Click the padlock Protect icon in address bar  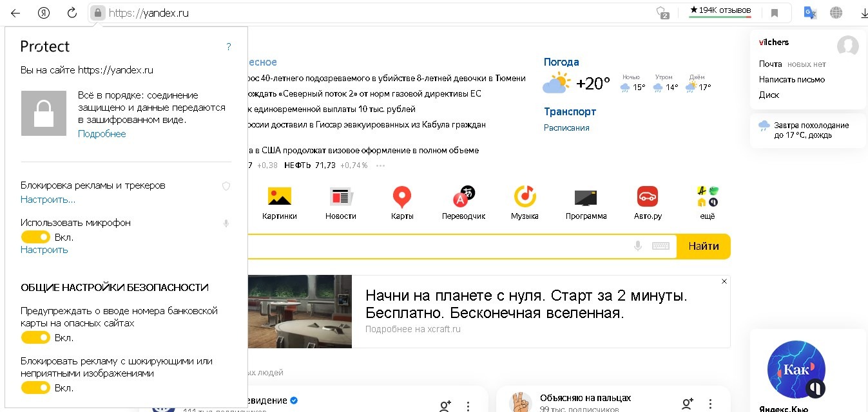(x=97, y=13)
